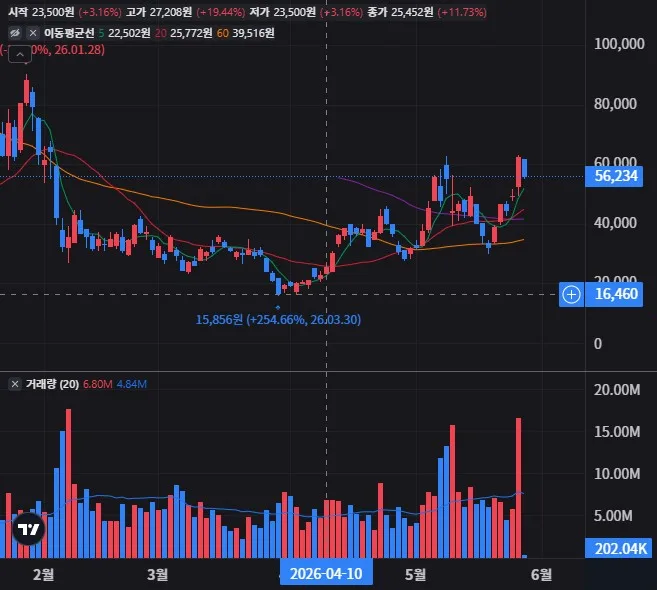This screenshot has width=657, height=590.
Task: Click the 6월 month label on time axis
Action: (541, 574)
